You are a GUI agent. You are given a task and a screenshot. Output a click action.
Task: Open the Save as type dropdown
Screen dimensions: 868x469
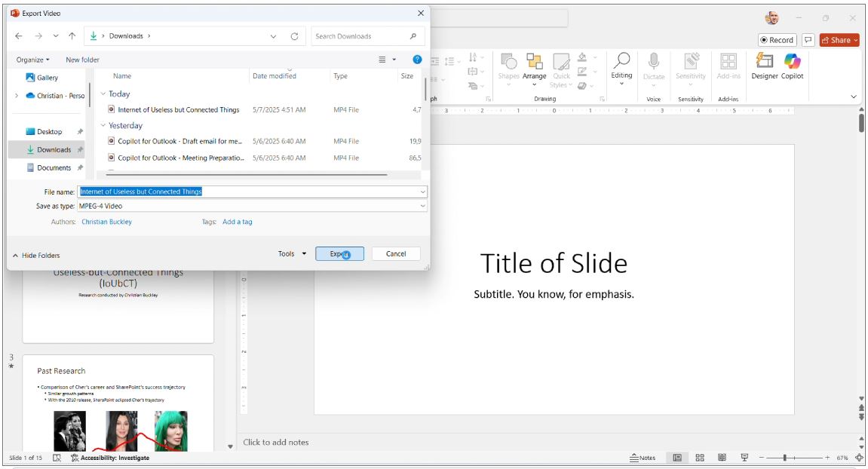(x=422, y=205)
